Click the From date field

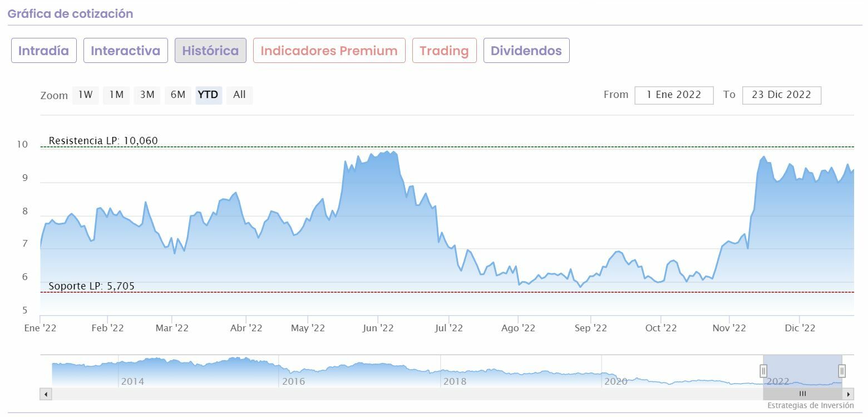click(x=674, y=95)
